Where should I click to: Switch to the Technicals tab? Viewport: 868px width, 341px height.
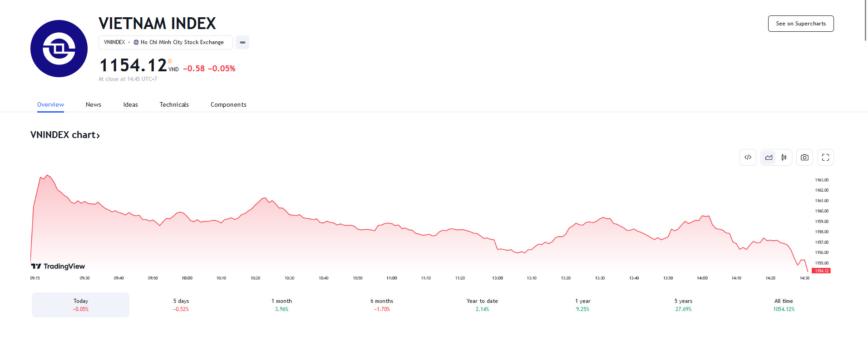(x=174, y=104)
